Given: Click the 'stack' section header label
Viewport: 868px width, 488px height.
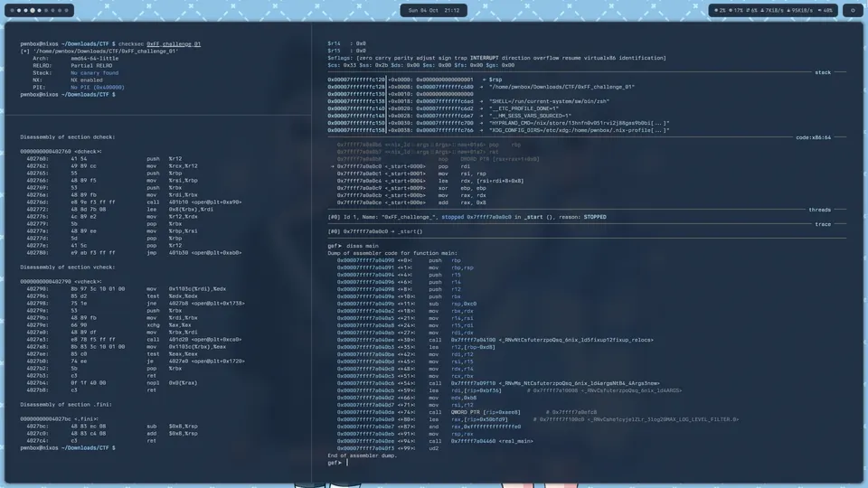Looking at the screenshot, I should click(823, 72).
